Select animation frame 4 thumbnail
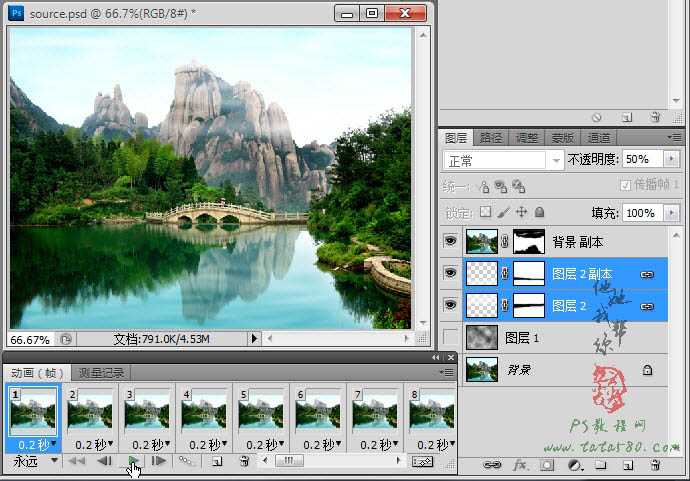The width and height of the screenshot is (690, 481). pyautogui.click(x=204, y=411)
